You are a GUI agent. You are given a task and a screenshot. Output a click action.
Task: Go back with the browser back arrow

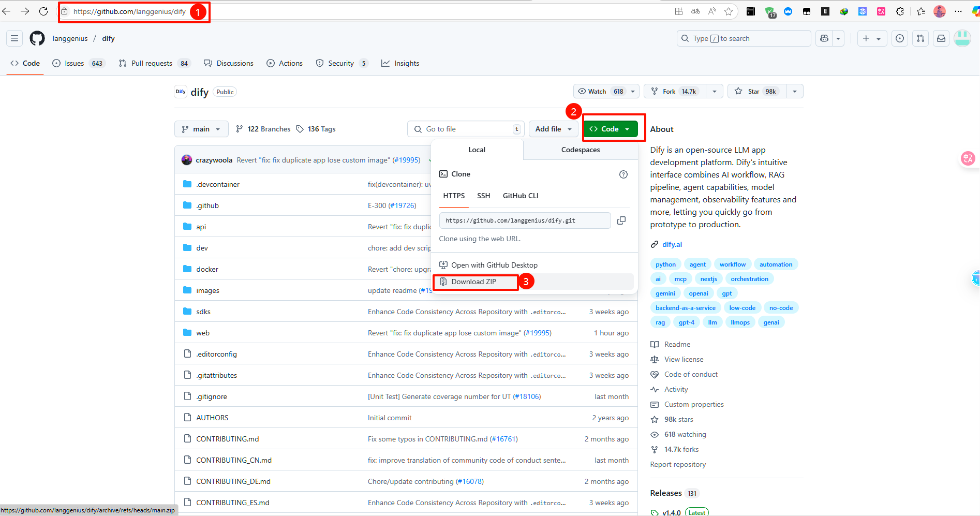click(6, 11)
